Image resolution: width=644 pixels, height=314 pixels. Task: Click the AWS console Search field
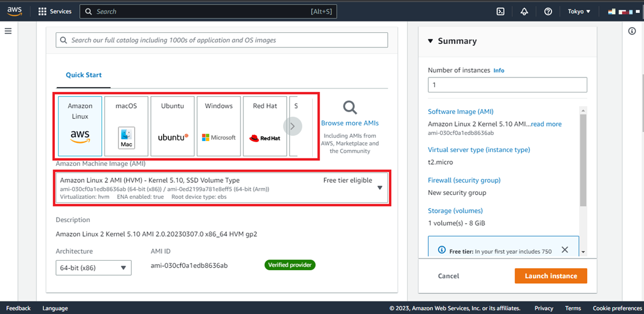point(208,12)
